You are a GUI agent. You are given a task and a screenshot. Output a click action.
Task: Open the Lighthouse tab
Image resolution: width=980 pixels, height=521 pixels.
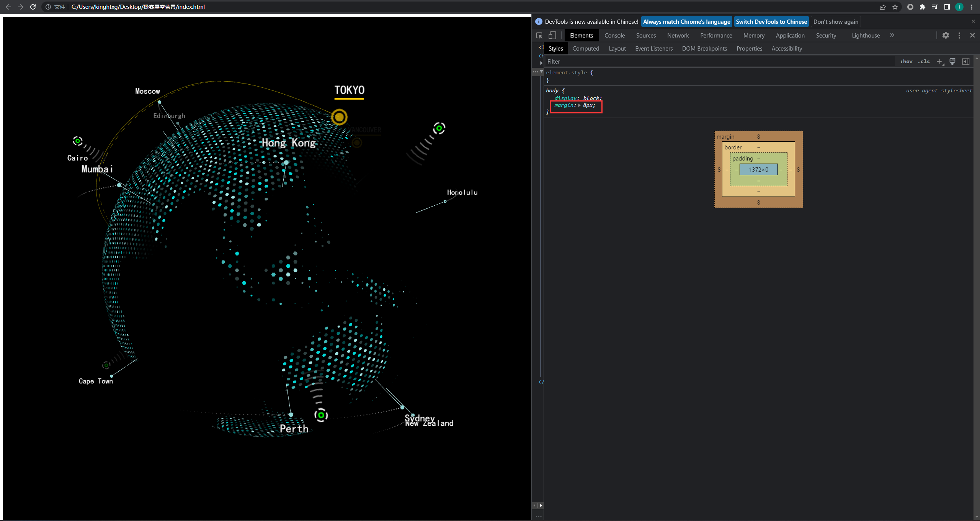tap(866, 36)
